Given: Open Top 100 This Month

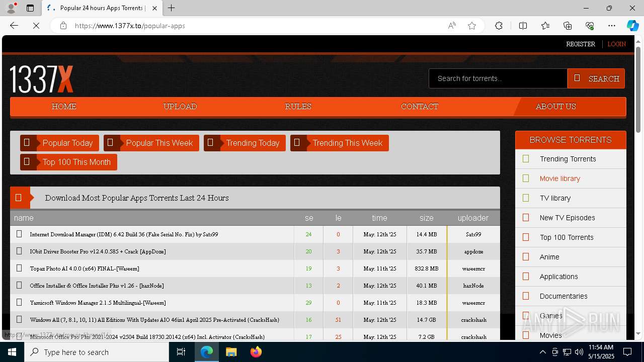Looking at the screenshot, I should click(68, 162).
